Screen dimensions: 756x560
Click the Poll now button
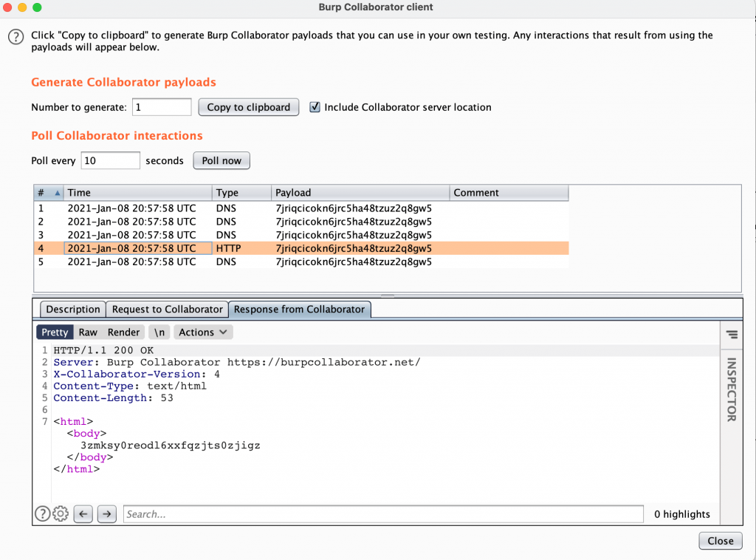pos(221,160)
